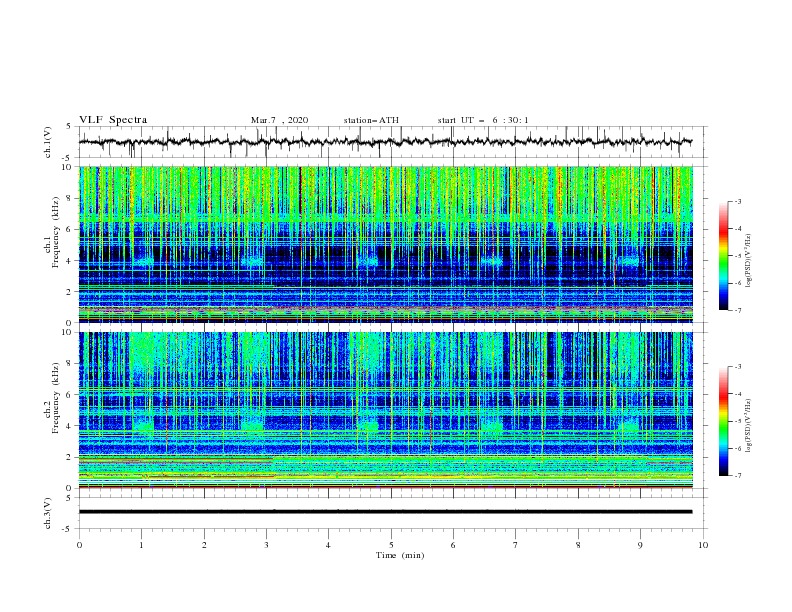Click the time-axis tick label "7"
Viewport: 792px width, 612px height.
pyautogui.click(x=516, y=545)
